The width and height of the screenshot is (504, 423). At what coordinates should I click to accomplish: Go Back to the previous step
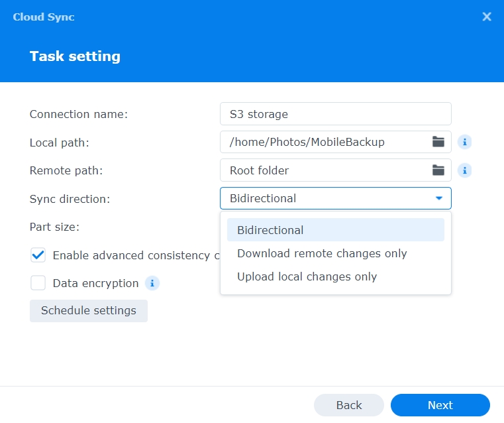tap(348, 405)
